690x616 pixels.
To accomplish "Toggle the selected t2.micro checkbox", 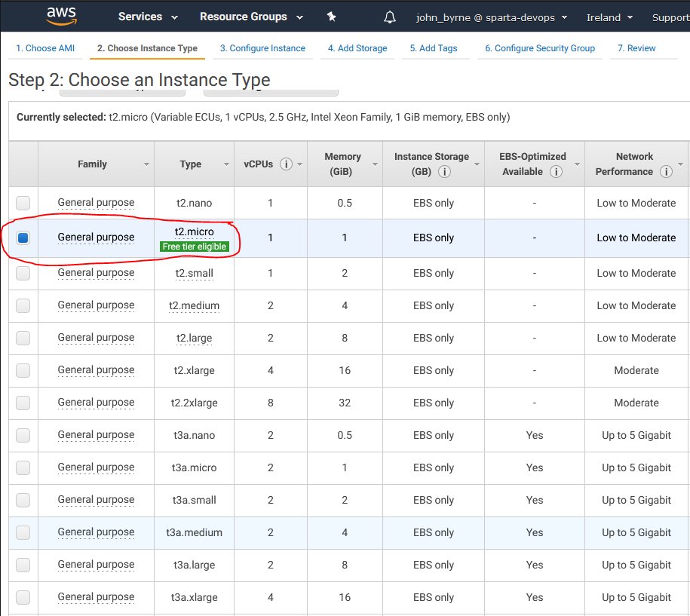I will coord(23,238).
